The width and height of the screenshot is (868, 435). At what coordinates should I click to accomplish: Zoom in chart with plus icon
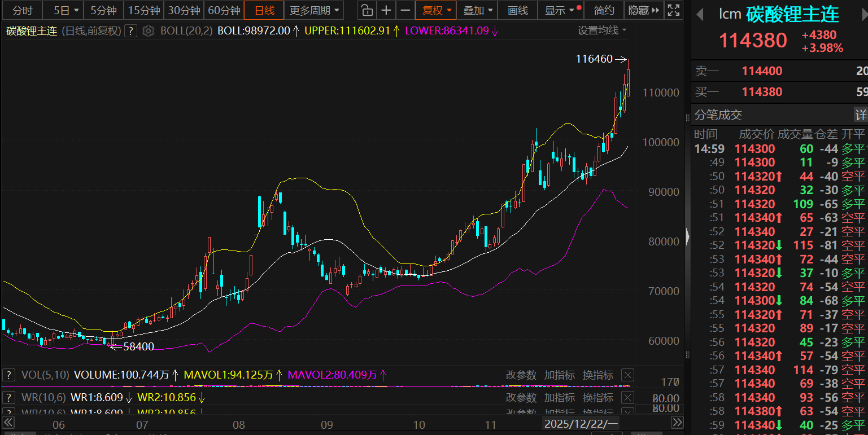[386, 10]
